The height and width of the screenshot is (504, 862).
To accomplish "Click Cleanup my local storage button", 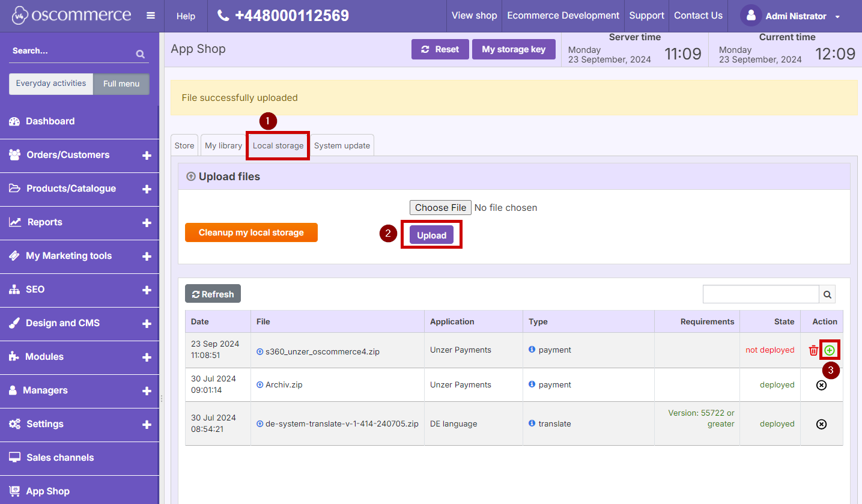I will 251,232.
